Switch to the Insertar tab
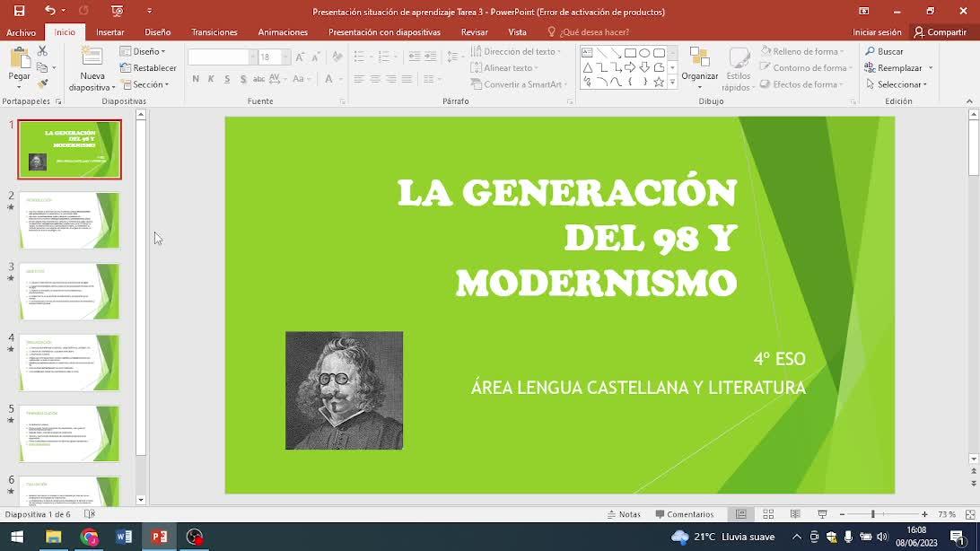The width and height of the screenshot is (980, 551). point(110,32)
